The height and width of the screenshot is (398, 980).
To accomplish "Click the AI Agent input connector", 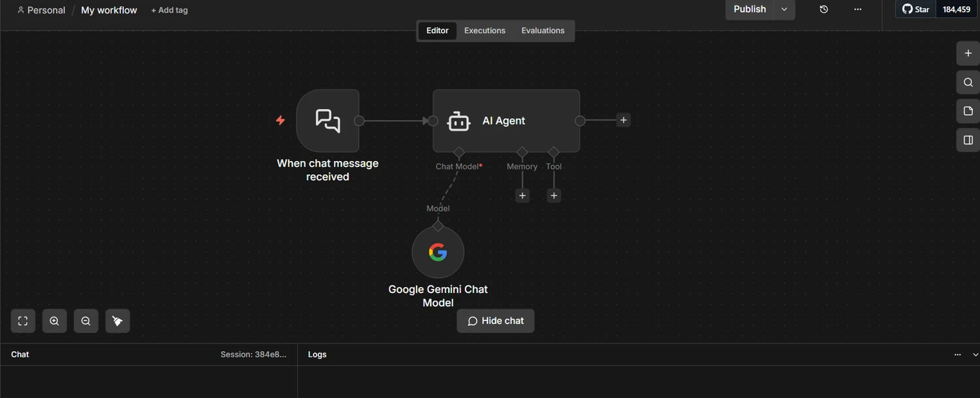I will [433, 120].
